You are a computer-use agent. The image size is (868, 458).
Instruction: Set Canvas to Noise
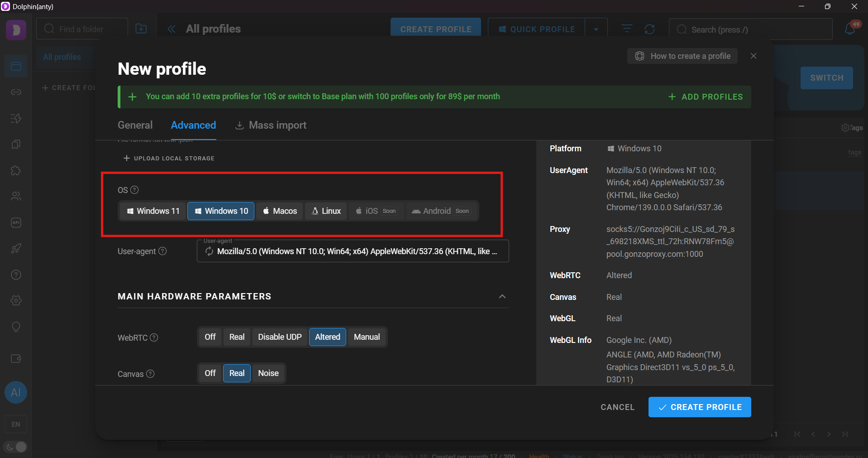point(268,373)
